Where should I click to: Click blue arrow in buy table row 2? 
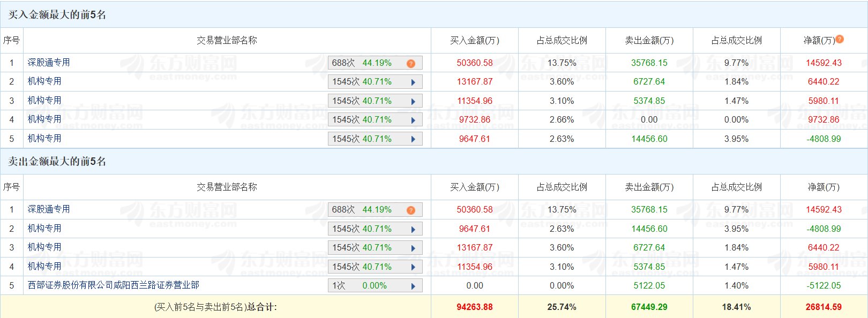click(413, 82)
